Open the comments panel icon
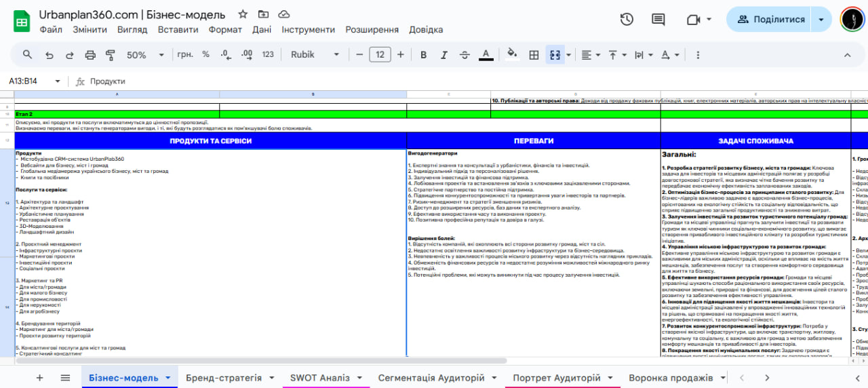868x388 pixels. (658, 20)
